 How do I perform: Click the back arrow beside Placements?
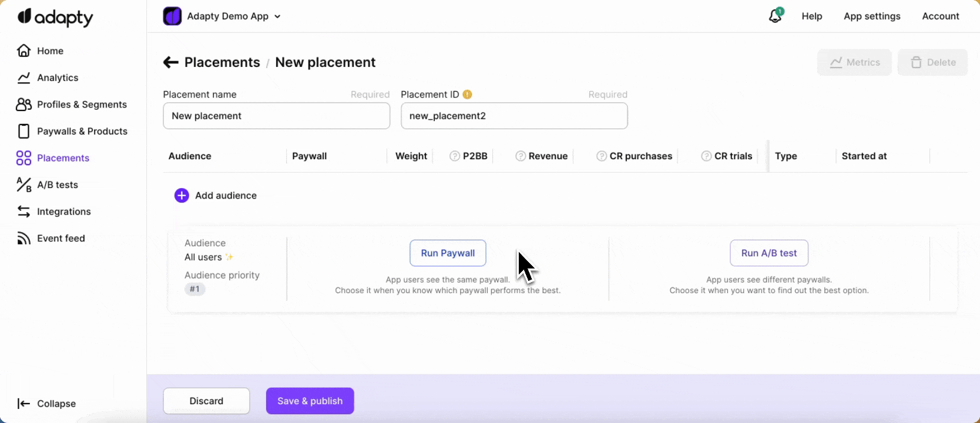click(x=170, y=62)
